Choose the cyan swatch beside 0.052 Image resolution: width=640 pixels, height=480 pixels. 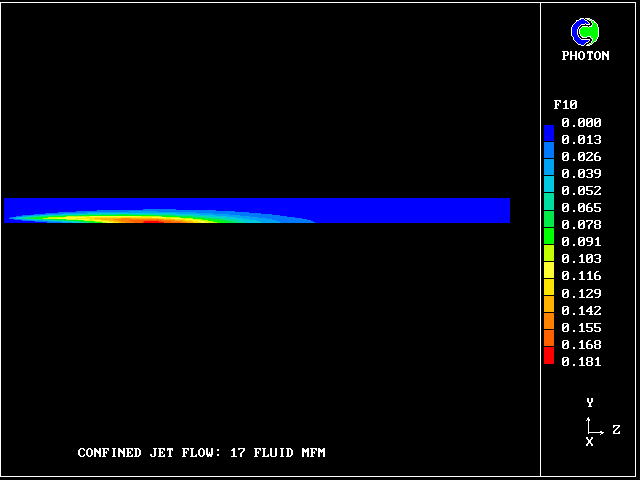coord(548,184)
